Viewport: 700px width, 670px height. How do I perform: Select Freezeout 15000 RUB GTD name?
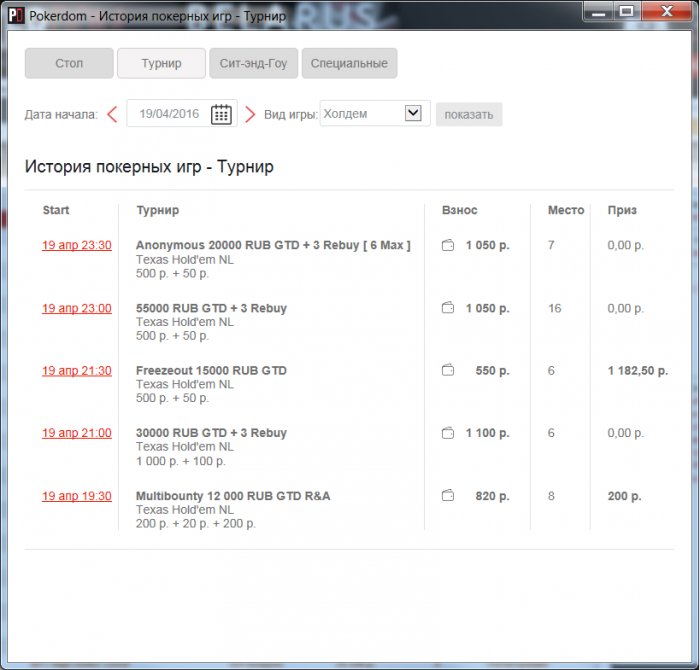coord(211,370)
